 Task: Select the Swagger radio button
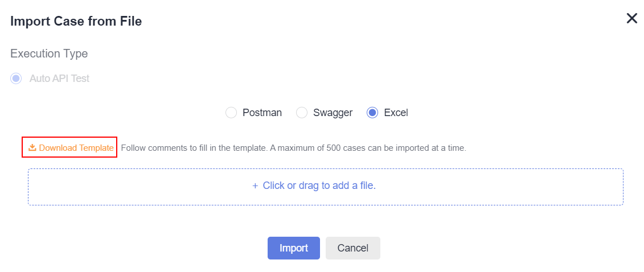click(302, 113)
